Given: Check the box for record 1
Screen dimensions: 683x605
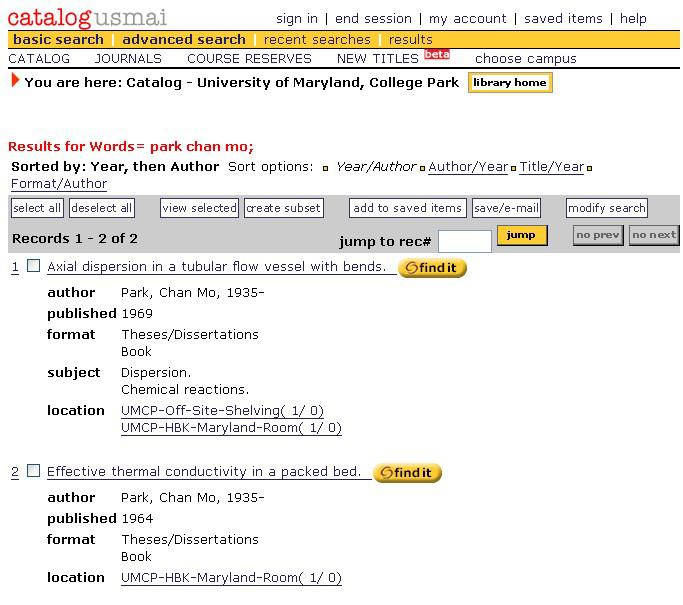Looking at the screenshot, I should click(34, 266).
